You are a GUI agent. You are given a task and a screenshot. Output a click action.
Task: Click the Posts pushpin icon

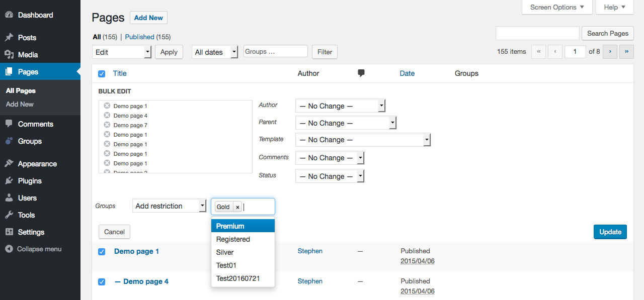click(x=9, y=38)
